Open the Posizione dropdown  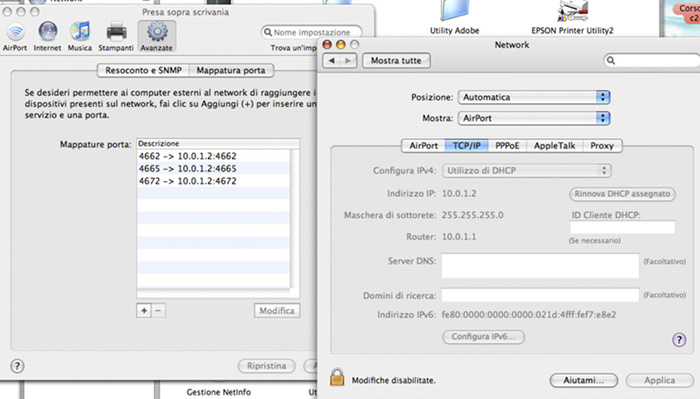pyautogui.click(x=534, y=97)
